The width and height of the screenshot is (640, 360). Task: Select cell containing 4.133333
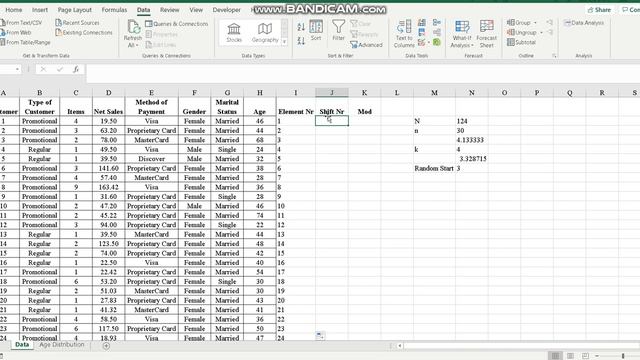[x=471, y=140]
